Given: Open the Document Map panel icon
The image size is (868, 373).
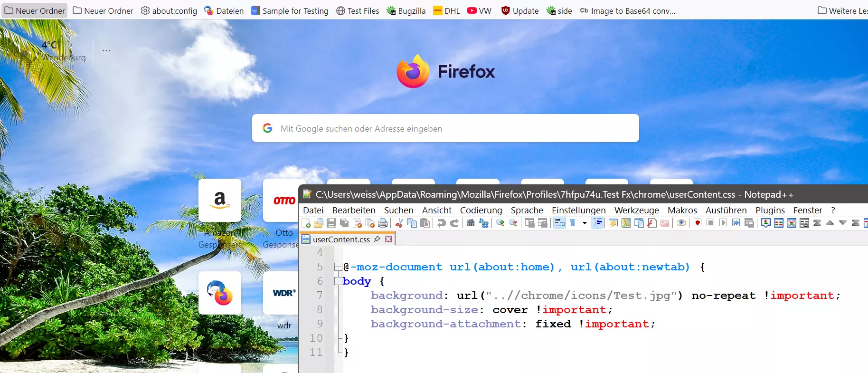Looking at the screenshot, I should pyautogui.click(x=626, y=223).
